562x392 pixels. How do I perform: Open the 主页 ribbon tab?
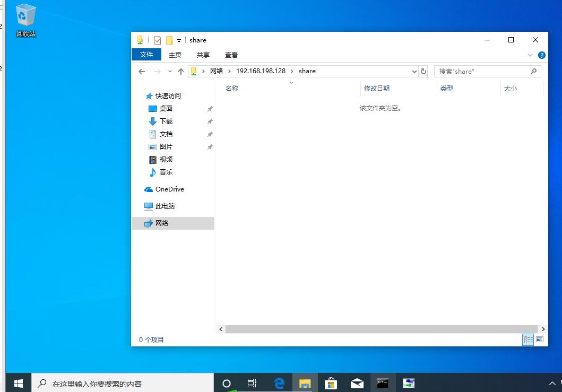(175, 55)
